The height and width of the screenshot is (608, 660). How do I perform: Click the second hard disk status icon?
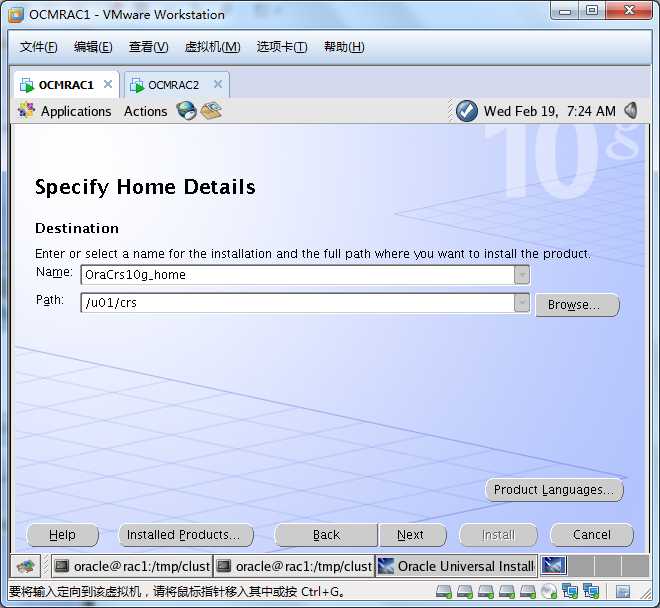(465, 592)
